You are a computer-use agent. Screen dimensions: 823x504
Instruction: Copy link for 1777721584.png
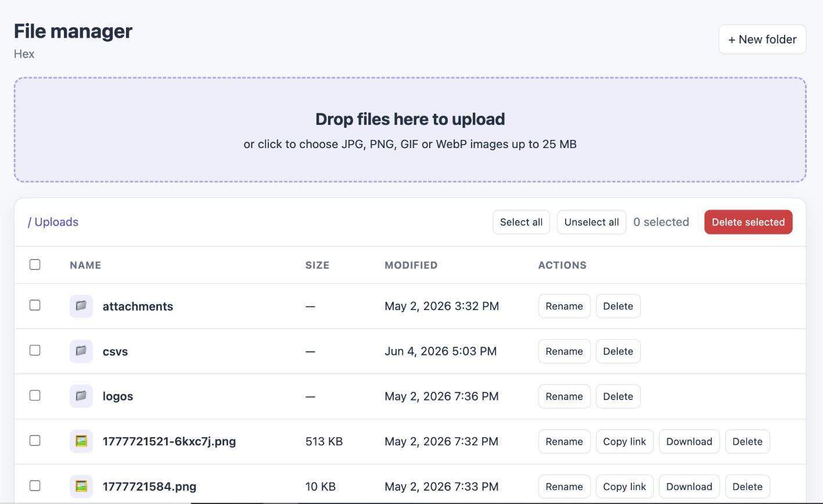coord(624,487)
